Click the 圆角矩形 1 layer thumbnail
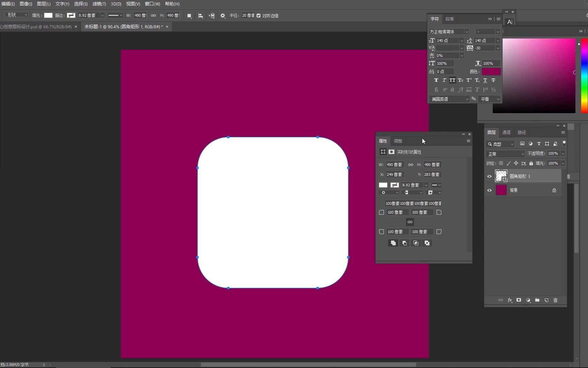This screenshot has height=368, width=588. pos(501,176)
